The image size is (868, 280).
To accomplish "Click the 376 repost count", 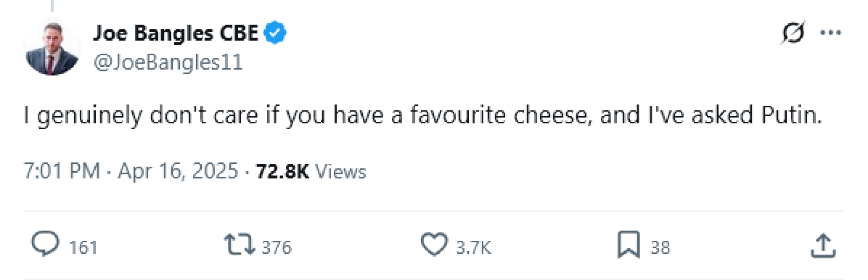I will (276, 247).
